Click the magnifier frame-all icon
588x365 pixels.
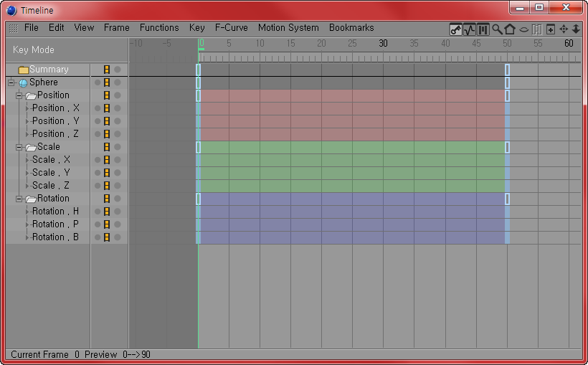497,29
